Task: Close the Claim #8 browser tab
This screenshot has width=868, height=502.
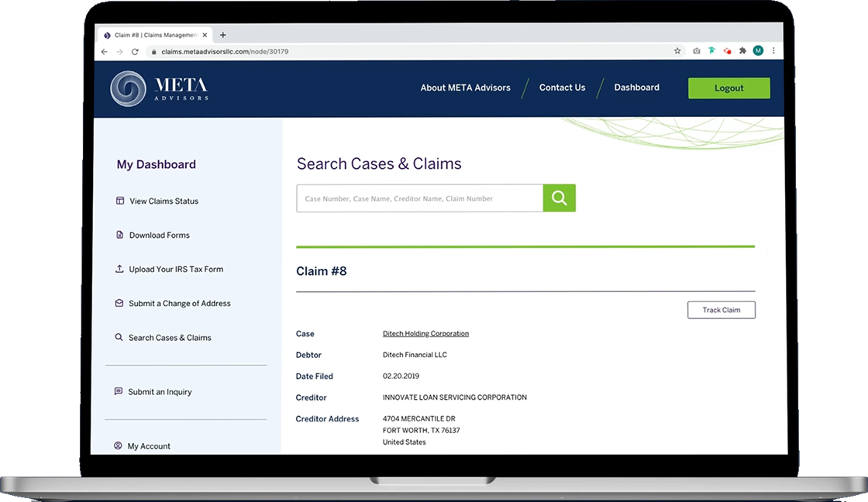Action: pos(205,35)
